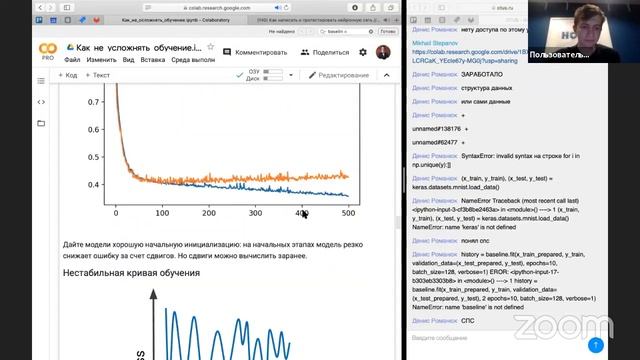The image size is (640, 360).
Task: Mute the audio speaker icon in address bar
Action: point(278,7)
